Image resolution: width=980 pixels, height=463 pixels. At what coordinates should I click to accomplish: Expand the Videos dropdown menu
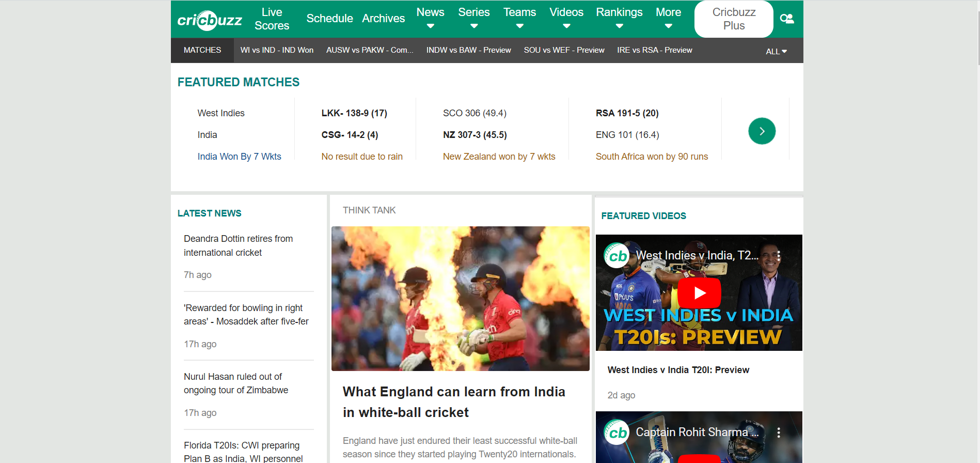566,19
